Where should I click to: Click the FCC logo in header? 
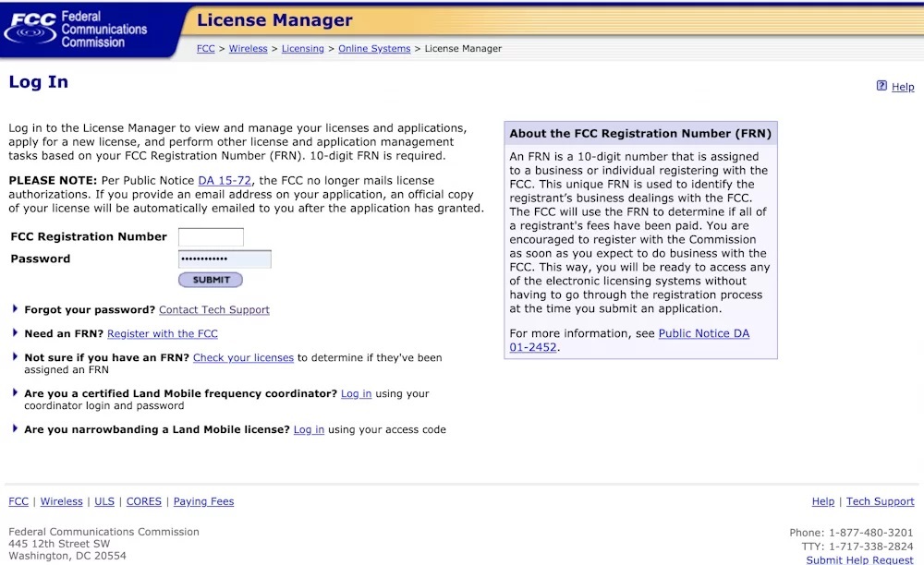[x=76, y=30]
